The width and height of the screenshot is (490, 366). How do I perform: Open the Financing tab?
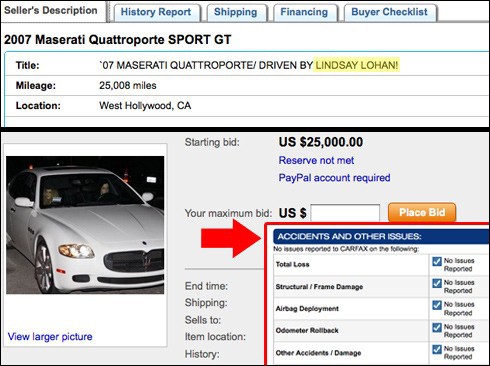[304, 12]
